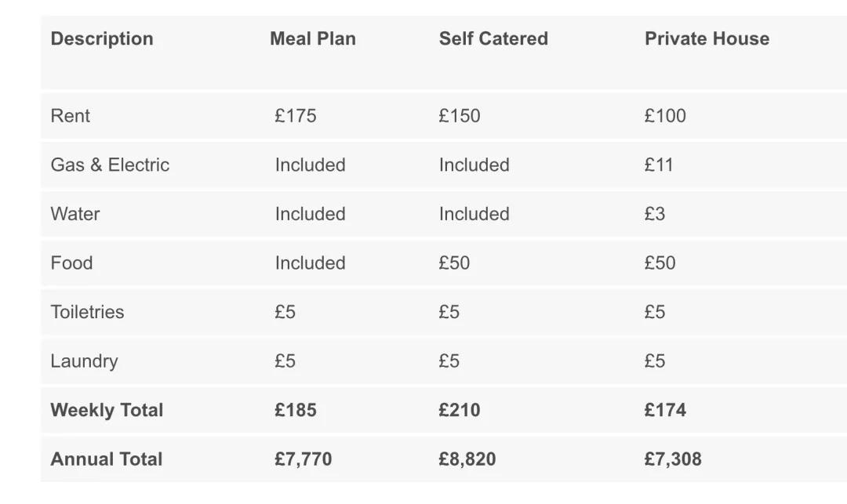Click the Laundry row label
This screenshot has height=504, width=847.
[x=84, y=361]
